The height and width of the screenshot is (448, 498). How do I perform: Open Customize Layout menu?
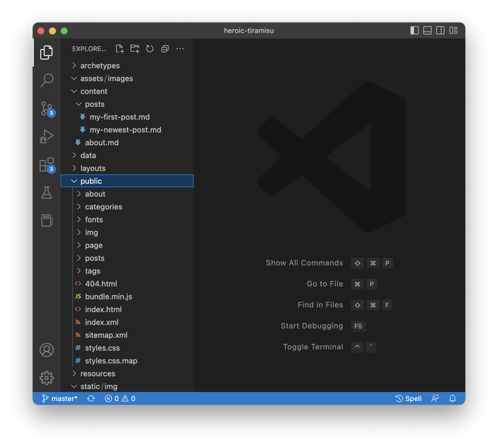click(453, 31)
